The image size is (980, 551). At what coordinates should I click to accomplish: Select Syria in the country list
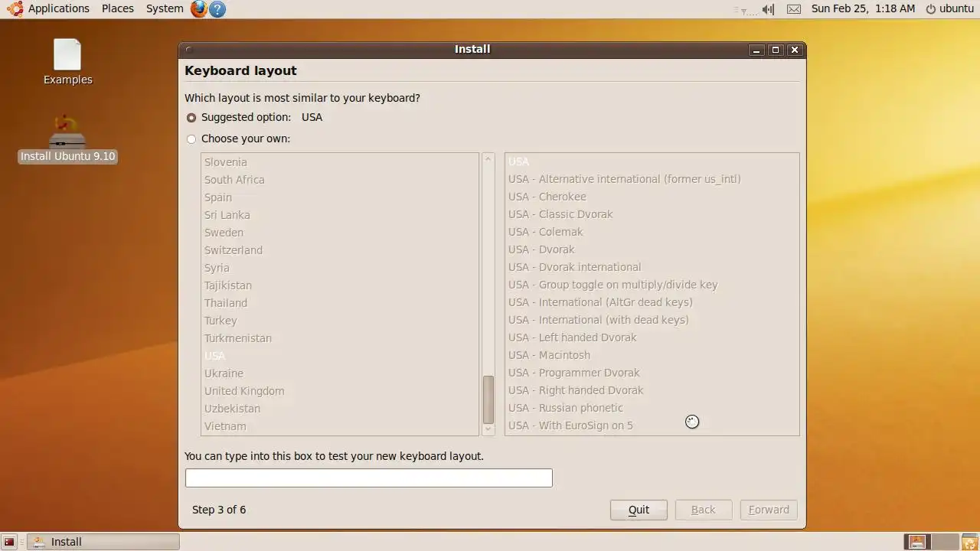pyautogui.click(x=340, y=268)
